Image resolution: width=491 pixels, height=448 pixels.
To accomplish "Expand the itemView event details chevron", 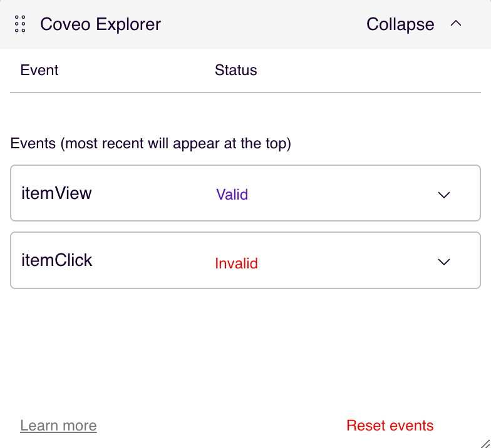I will point(444,195).
